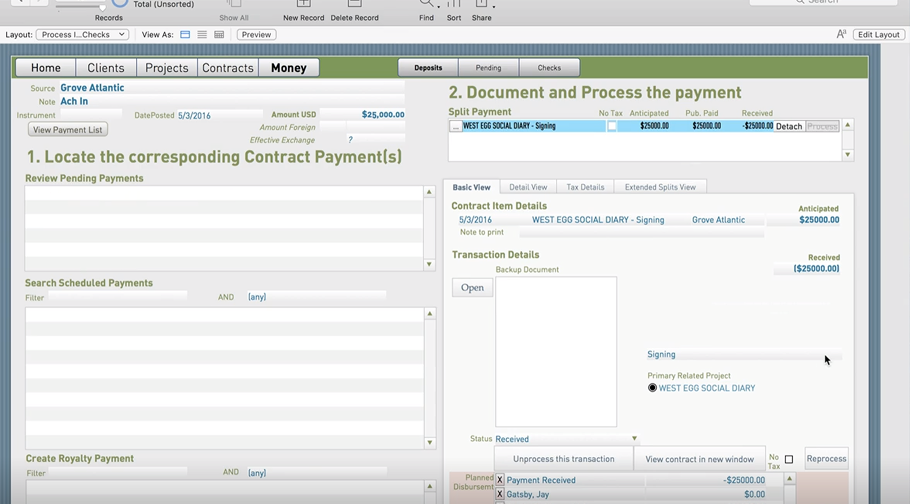Open the Pending tab

[x=488, y=68]
